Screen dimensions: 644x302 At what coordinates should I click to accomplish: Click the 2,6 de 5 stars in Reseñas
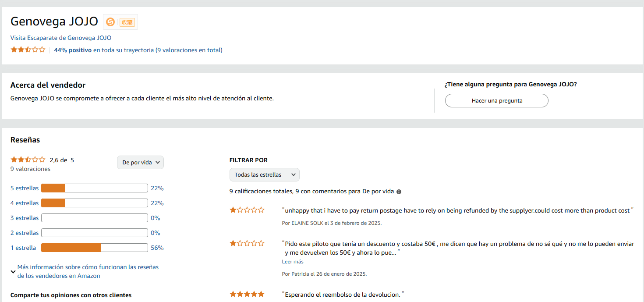(x=28, y=160)
